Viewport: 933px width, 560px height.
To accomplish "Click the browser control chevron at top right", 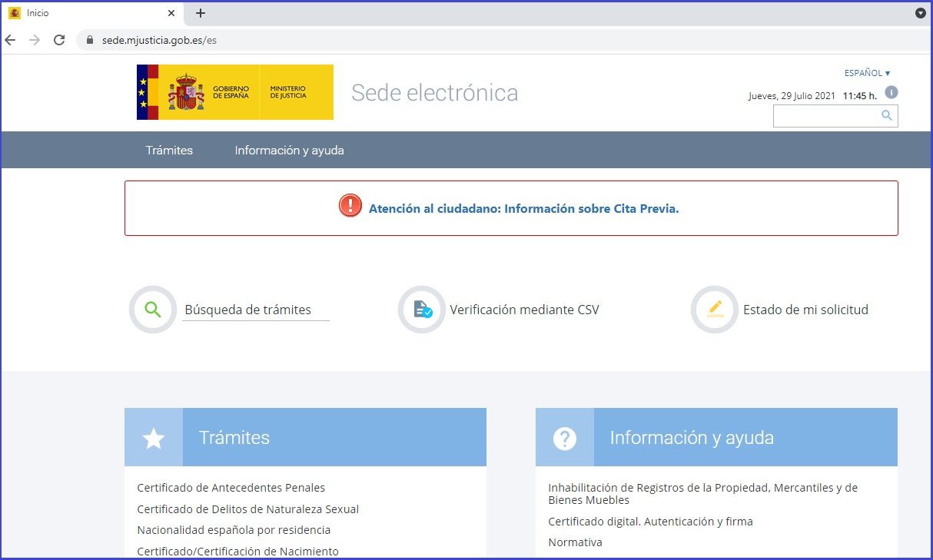I will point(919,13).
